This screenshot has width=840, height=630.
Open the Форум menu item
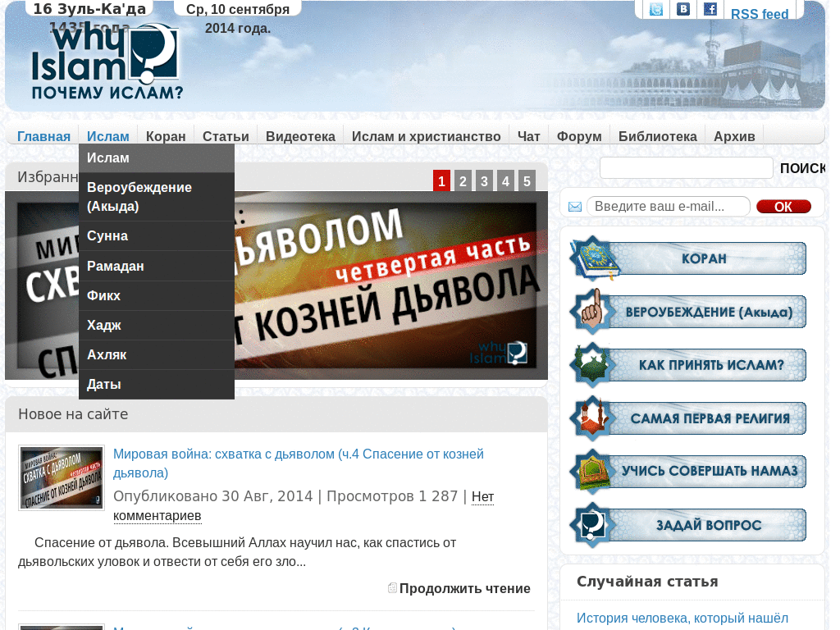(x=578, y=136)
